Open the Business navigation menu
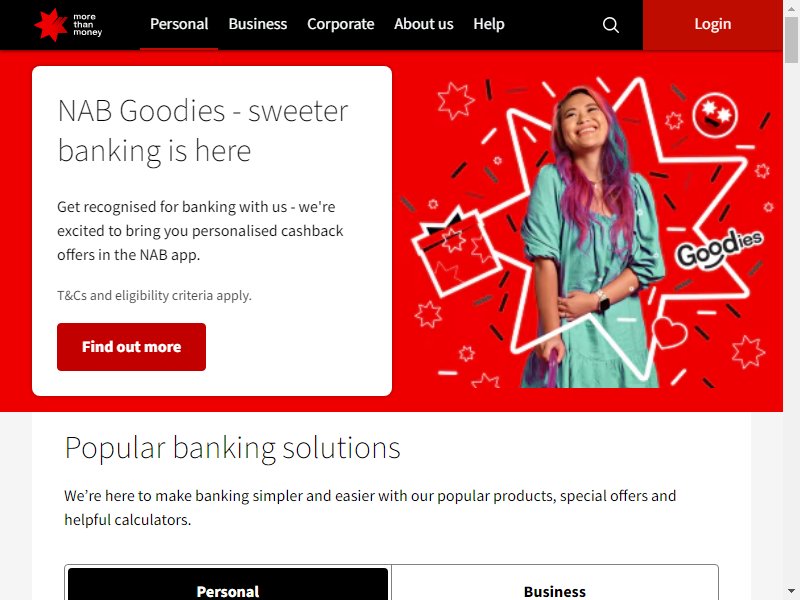 click(x=258, y=24)
